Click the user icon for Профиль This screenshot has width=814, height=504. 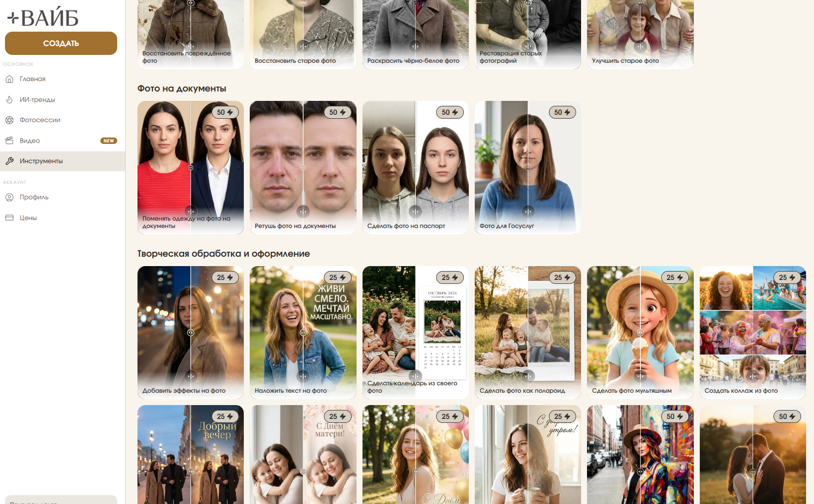(x=9, y=197)
